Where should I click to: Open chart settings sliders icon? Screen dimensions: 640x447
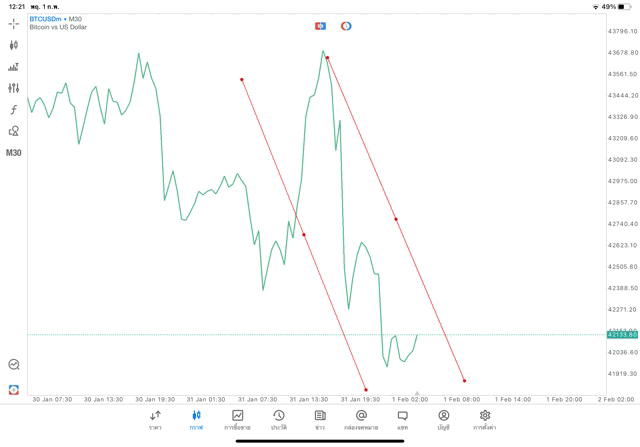coord(14,88)
